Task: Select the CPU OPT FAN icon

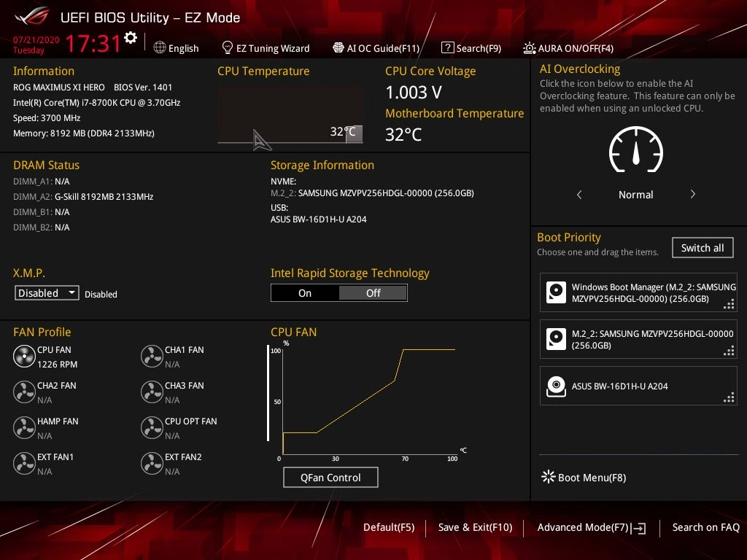Action: pos(152,428)
